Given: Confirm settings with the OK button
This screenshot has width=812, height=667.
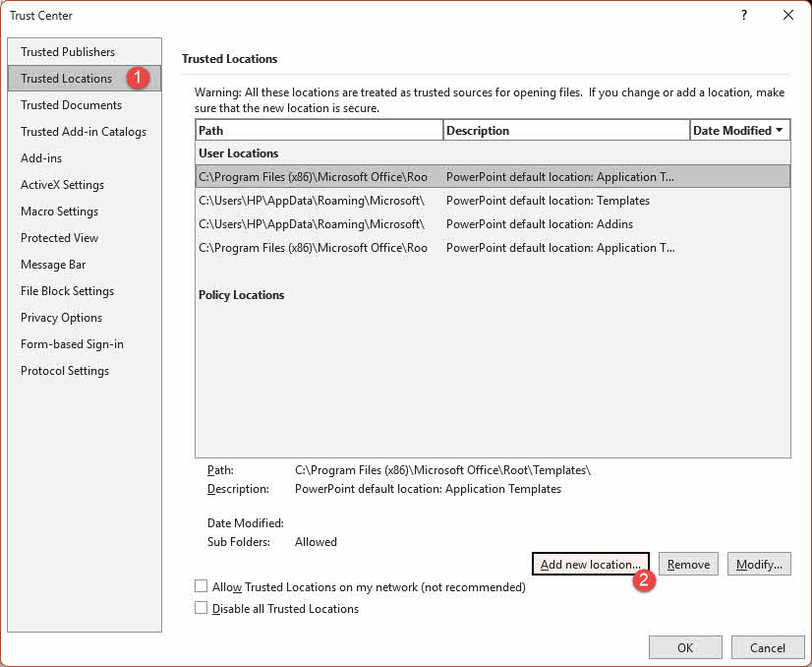Looking at the screenshot, I should tap(685, 647).
